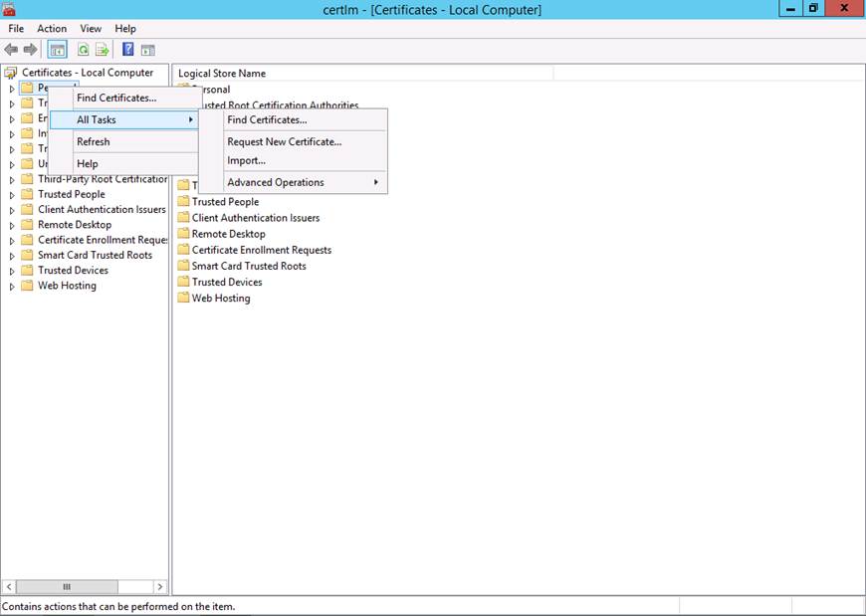Expand the Remote Desktop tree node
Screen dimensions: 866x616
[12, 225]
